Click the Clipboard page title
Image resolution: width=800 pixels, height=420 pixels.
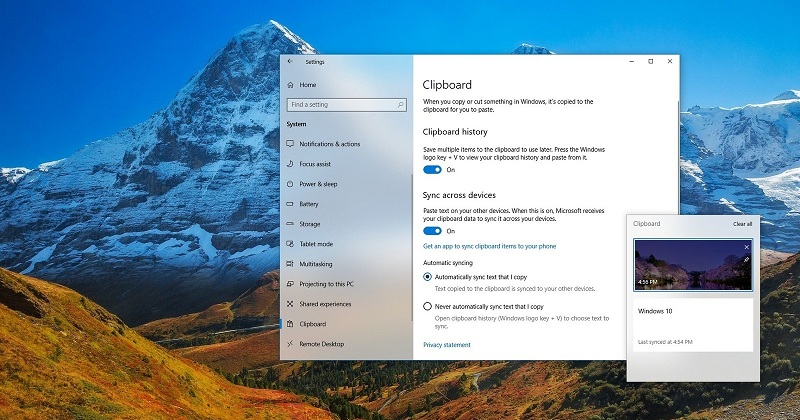point(447,85)
